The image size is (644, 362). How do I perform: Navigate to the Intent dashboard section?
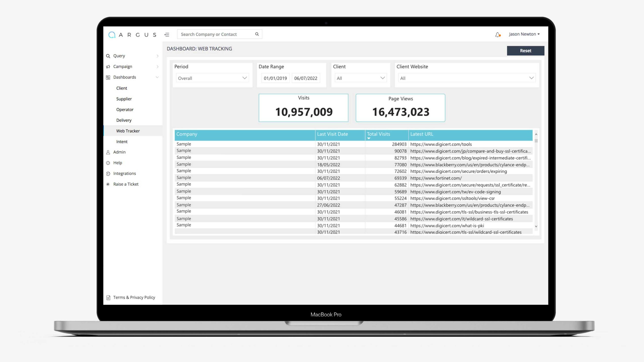click(x=122, y=142)
